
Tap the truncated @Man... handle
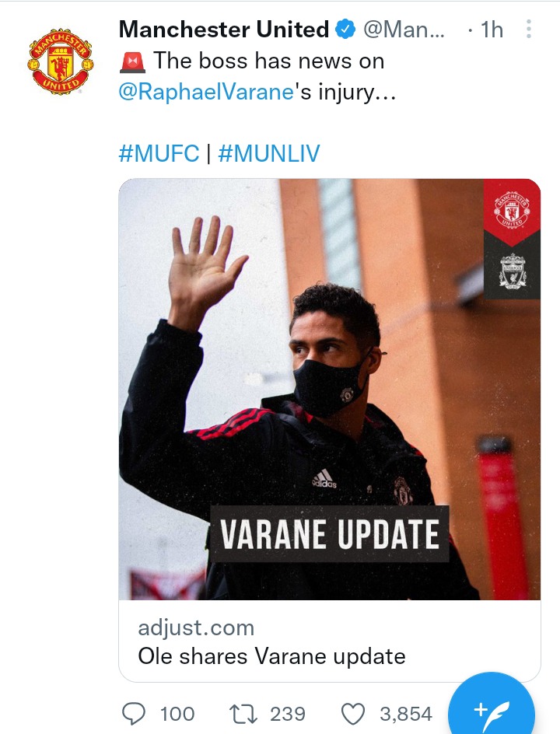pos(404,30)
